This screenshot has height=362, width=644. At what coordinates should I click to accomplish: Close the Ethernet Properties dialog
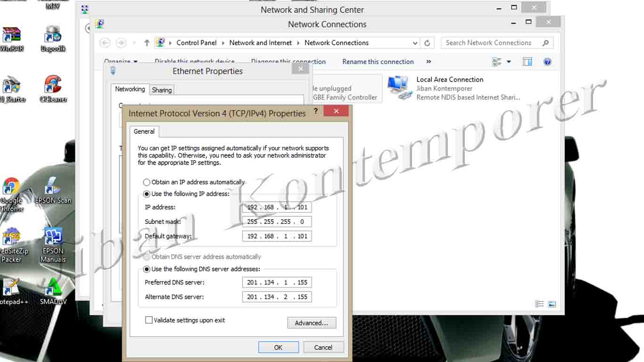coord(300,69)
